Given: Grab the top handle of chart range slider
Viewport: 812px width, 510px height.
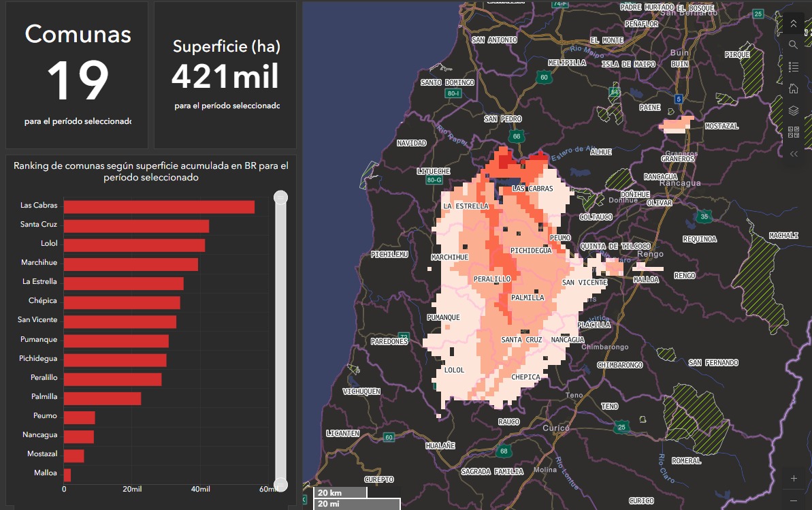Looking at the screenshot, I should [280, 198].
